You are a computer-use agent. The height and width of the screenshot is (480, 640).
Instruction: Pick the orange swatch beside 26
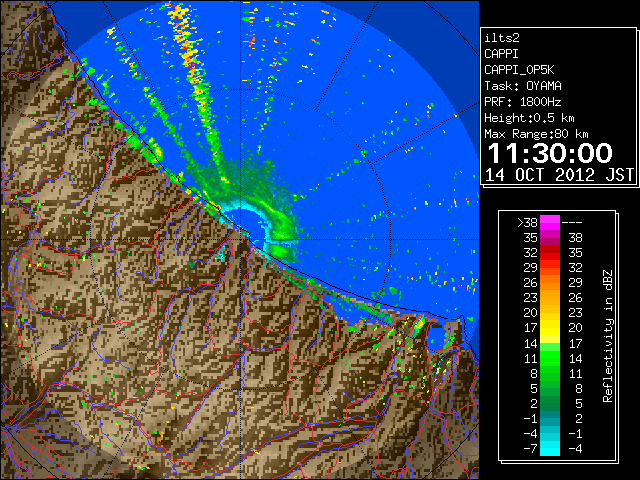[550, 283]
